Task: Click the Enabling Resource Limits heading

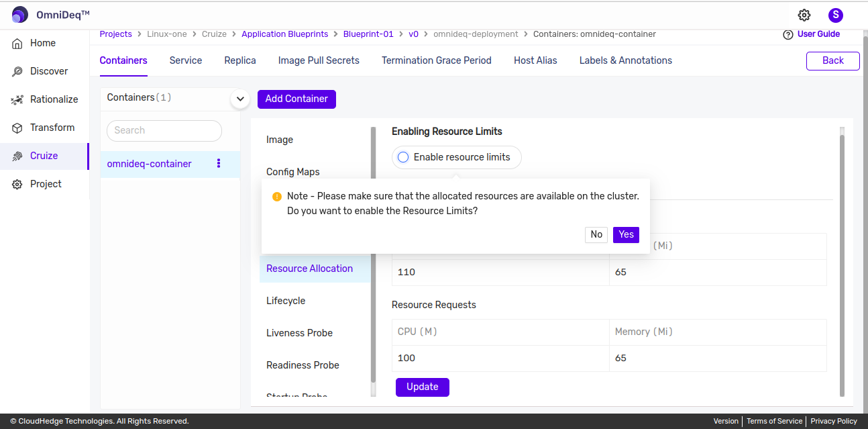Action: [447, 132]
